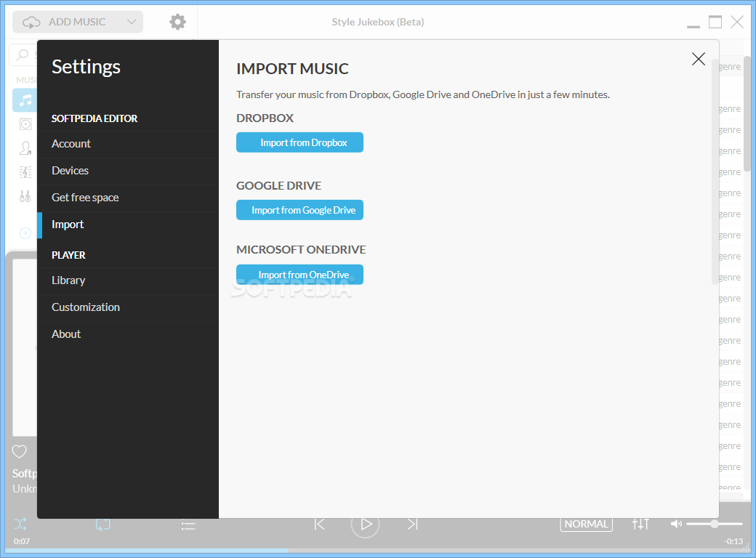Click the song progress bar
The image size is (756, 558).
378,550
